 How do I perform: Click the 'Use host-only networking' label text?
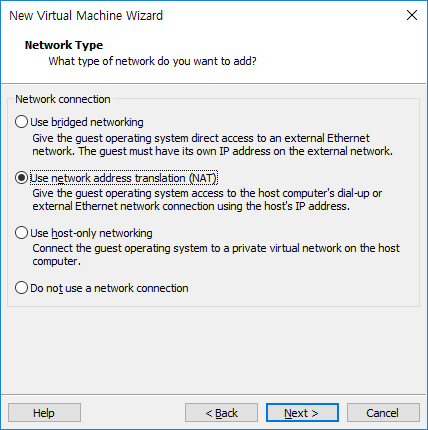coord(91,233)
